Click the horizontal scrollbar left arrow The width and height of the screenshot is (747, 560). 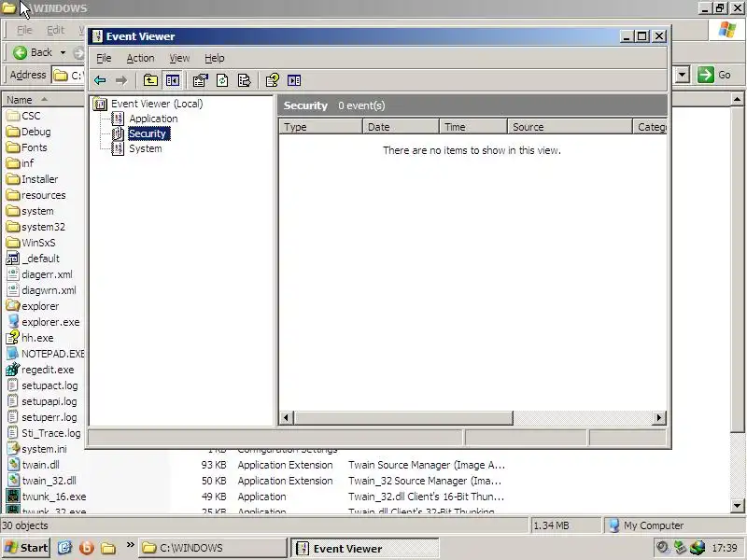pyautogui.click(x=286, y=418)
